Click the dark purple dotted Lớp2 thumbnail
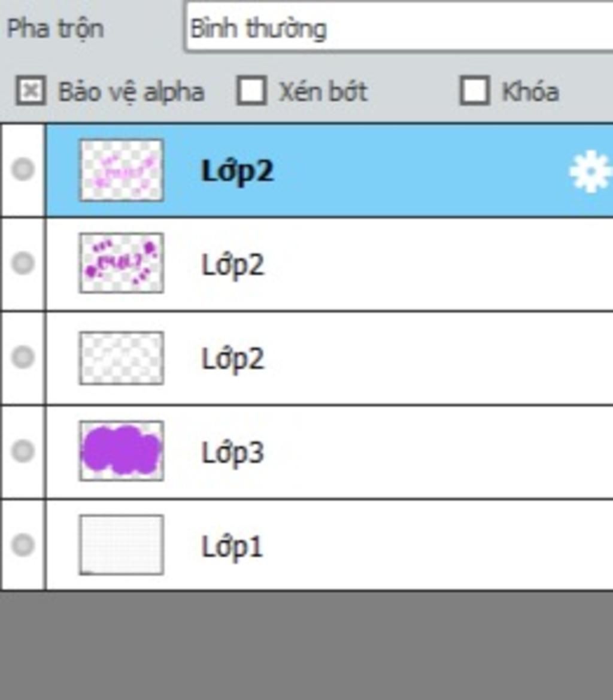This screenshot has width=613, height=700. point(122,263)
